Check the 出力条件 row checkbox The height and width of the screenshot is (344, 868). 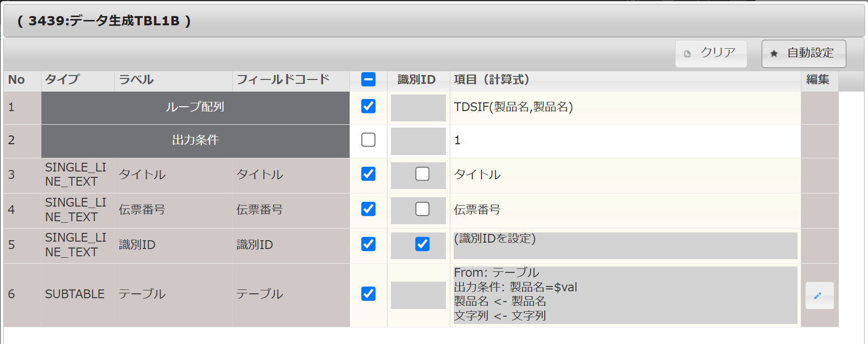pos(369,140)
